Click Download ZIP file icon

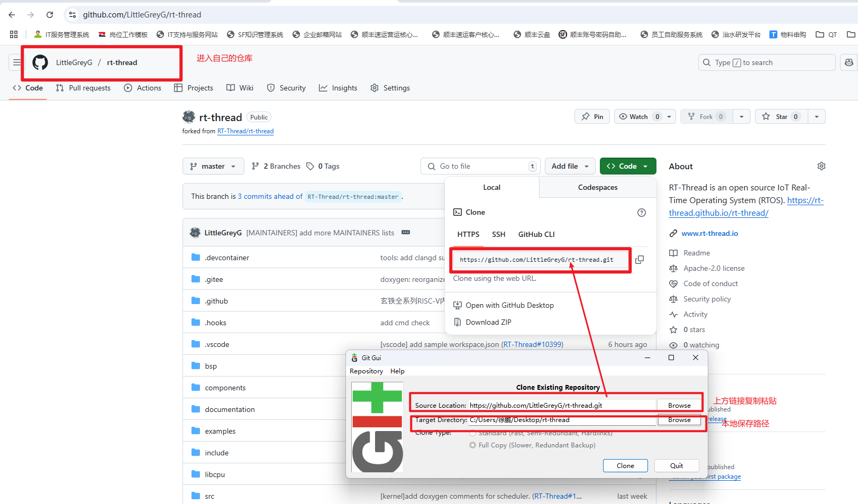click(458, 322)
